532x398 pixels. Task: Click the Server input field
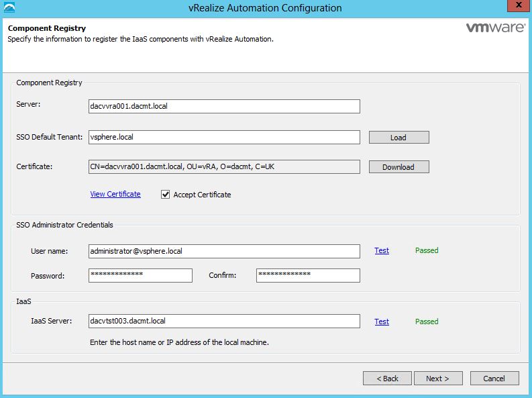tap(224, 106)
